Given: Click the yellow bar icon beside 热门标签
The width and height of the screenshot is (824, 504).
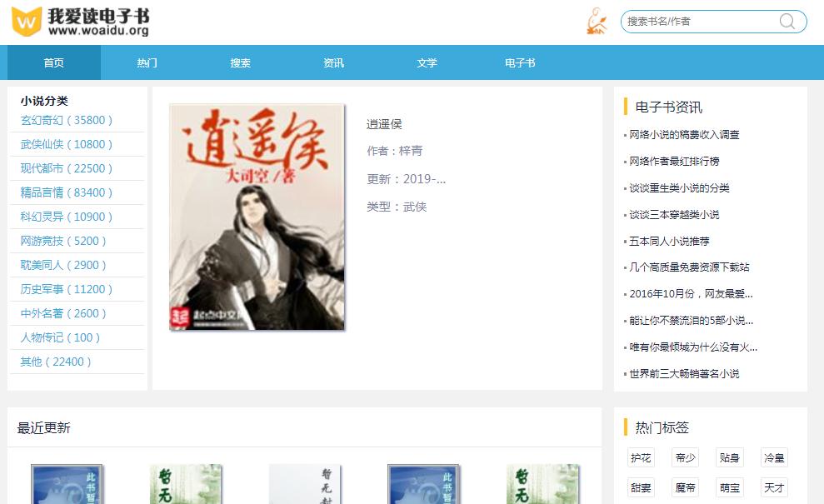Looking at the screenshot, I should (626, 428).
